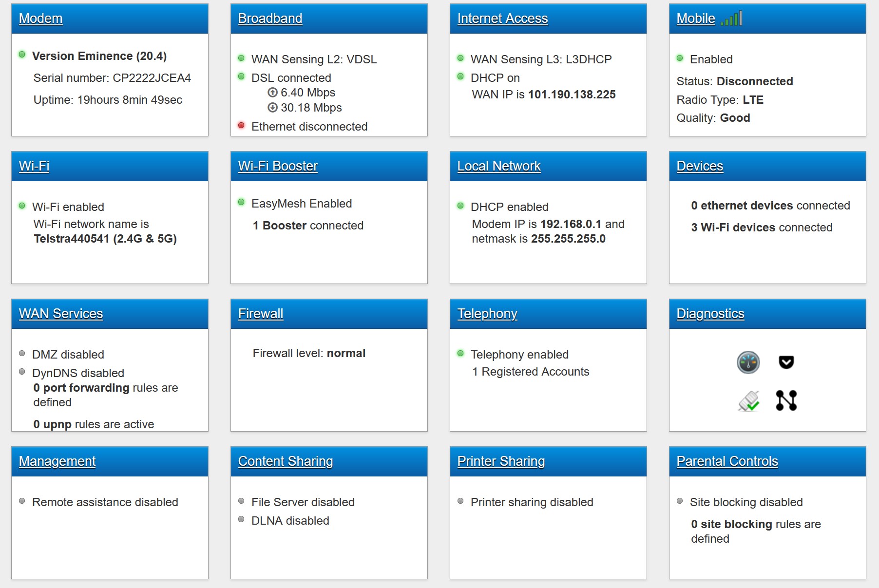
Task: Click the download speed arrow icon
Action: tap(272, 108)
